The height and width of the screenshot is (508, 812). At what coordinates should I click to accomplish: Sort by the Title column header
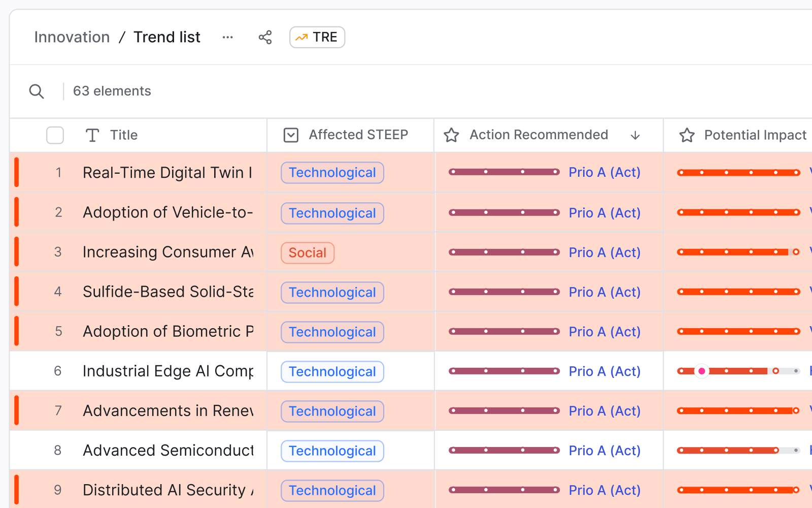(x=124, y=135)
